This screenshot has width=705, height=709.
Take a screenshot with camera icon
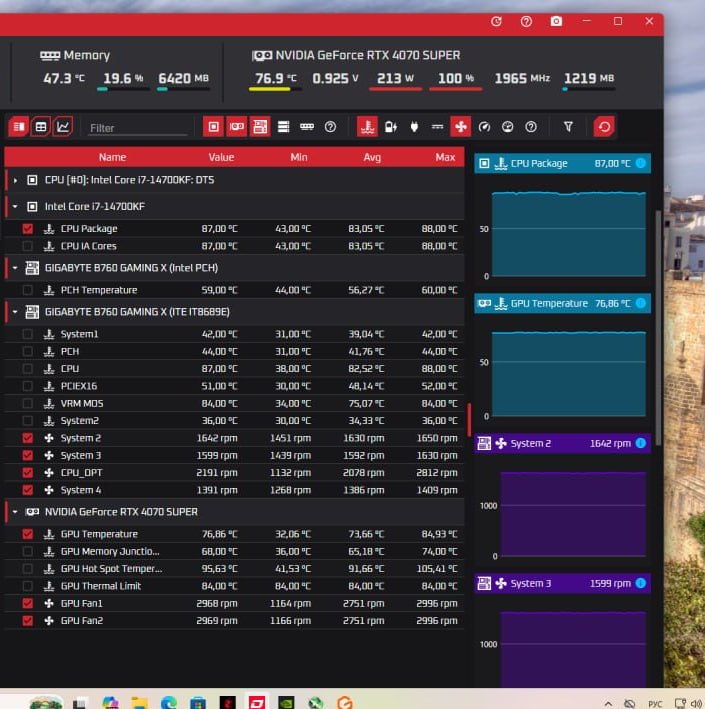[x=556, y=21]
